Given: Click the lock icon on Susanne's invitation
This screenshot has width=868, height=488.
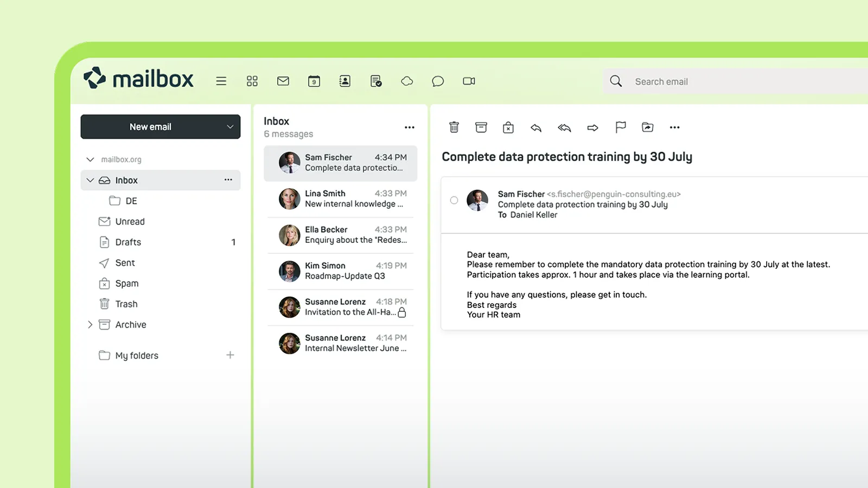Looking at the screenshot, I should click(403, 312).
